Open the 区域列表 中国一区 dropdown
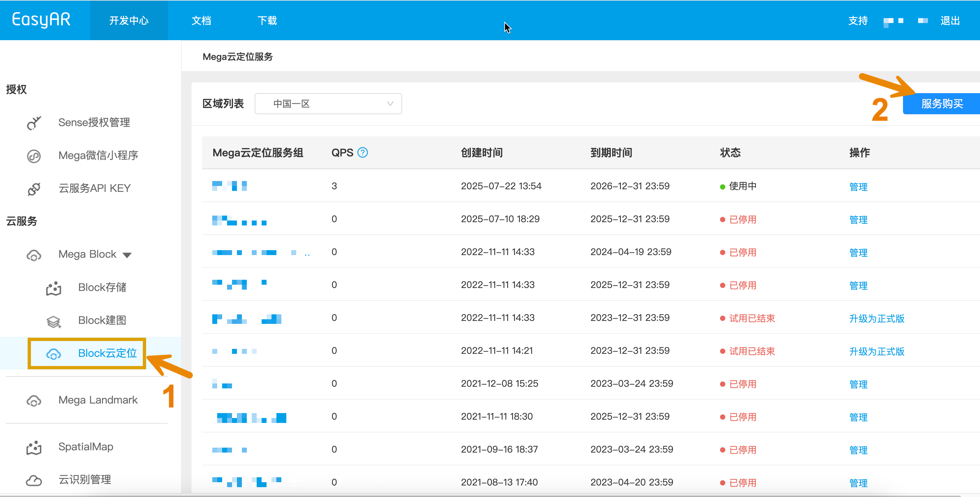 [328, 103]
